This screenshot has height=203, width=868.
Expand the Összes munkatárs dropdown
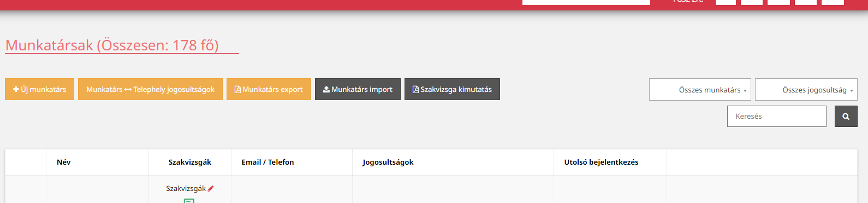tap(700, 90)
